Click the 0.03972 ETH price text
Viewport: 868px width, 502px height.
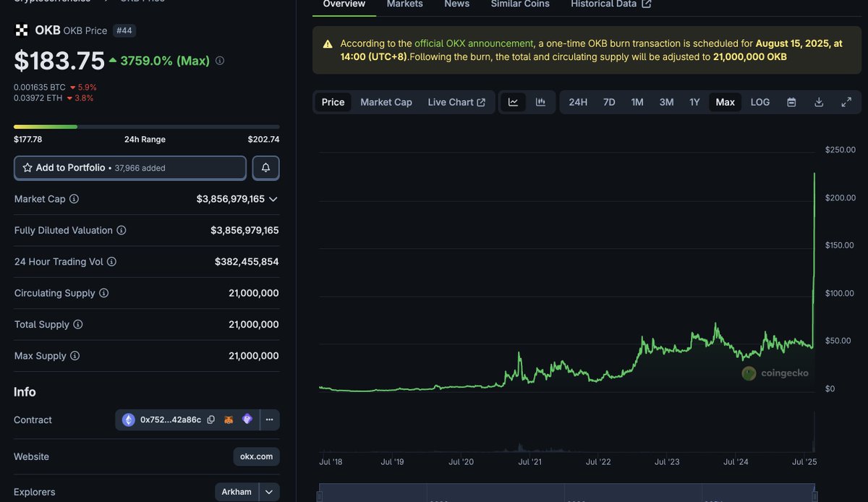pos(38,98)
